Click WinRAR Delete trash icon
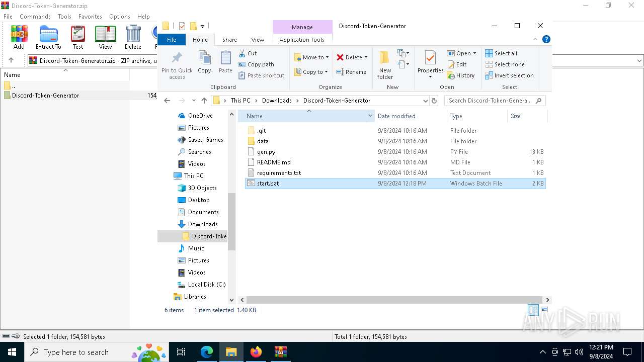Viewport: 644px width, 362px height. pos(133,38)
